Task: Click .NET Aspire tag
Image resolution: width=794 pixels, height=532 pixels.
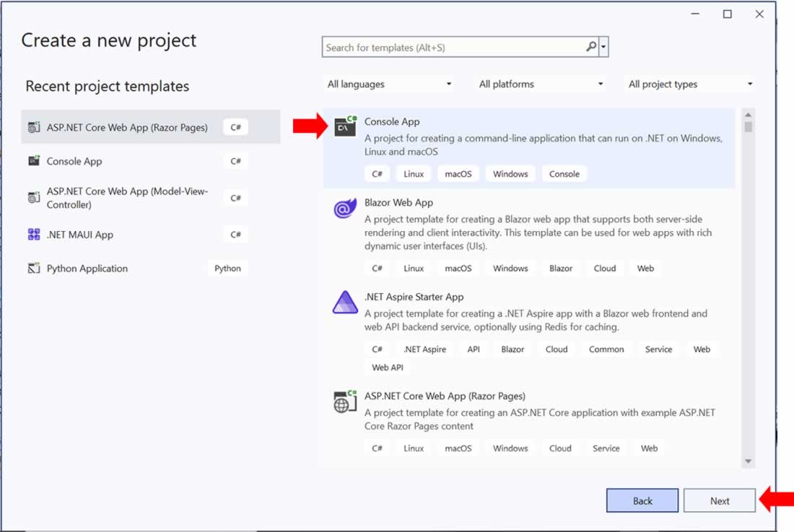Action: pyautogui.click(x=425, y=349)
